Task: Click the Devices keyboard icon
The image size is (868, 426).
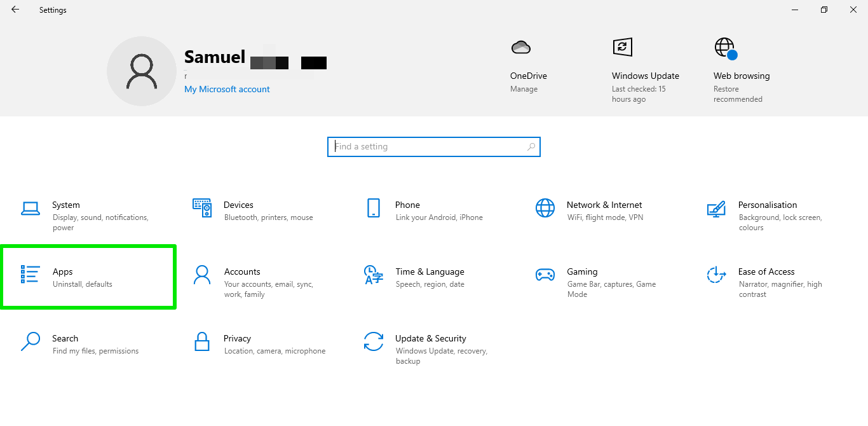Action: pyautogui.click(x=202, y=208)
